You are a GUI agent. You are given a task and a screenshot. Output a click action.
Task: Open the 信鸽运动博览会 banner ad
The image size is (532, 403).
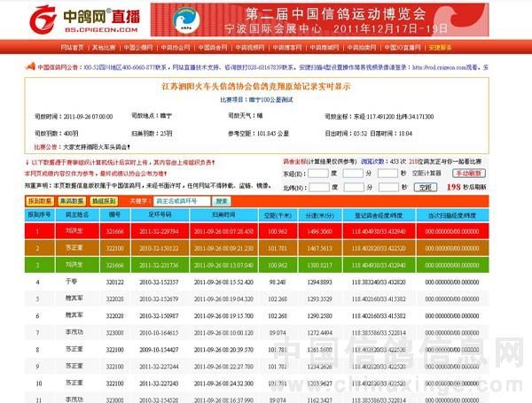click(342, 19)
